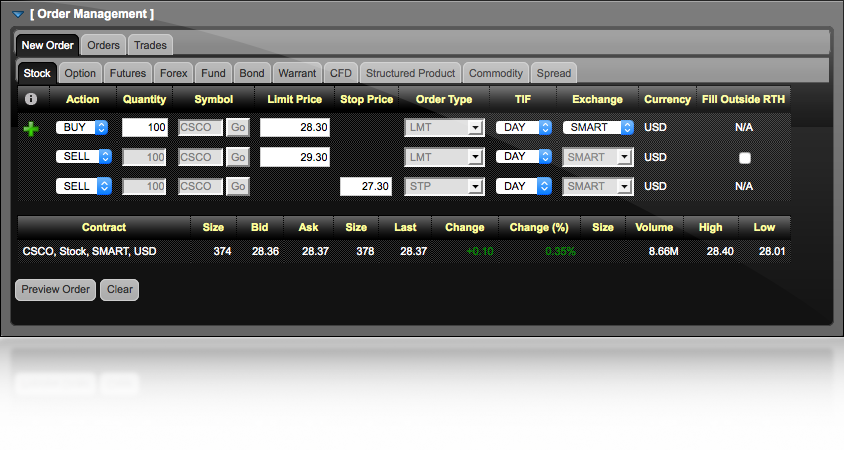844x450 pixels.
Task: Open the SELL action dropdown in stop row
Action: [83, 186]
